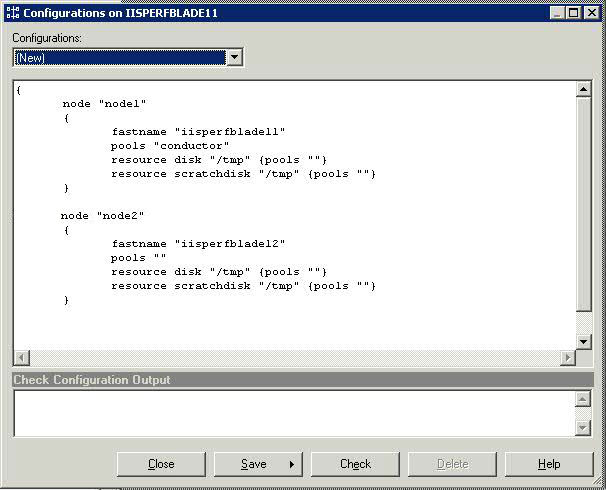This screenshot has height=490, width=606.
Task: Close the window with title bar X
Action: pyautogui.click(x=592, y=13)
